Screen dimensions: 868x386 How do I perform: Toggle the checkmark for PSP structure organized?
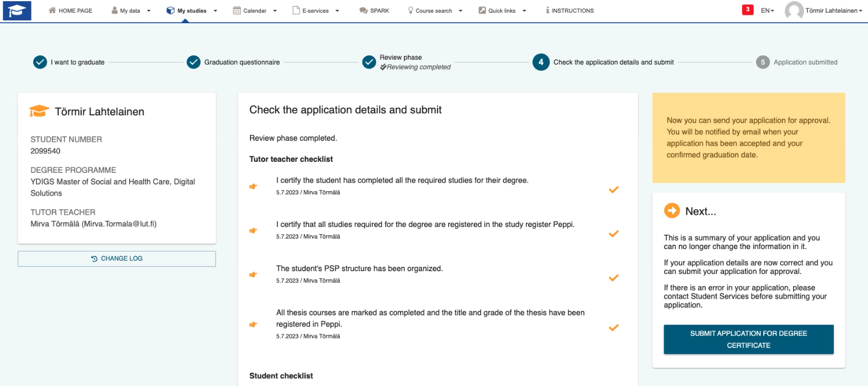614,278
